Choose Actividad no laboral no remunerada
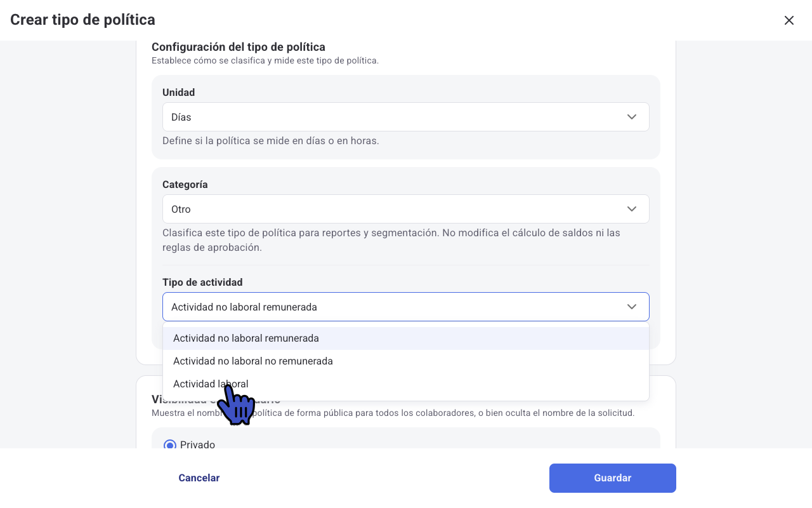 click(406, 361)
